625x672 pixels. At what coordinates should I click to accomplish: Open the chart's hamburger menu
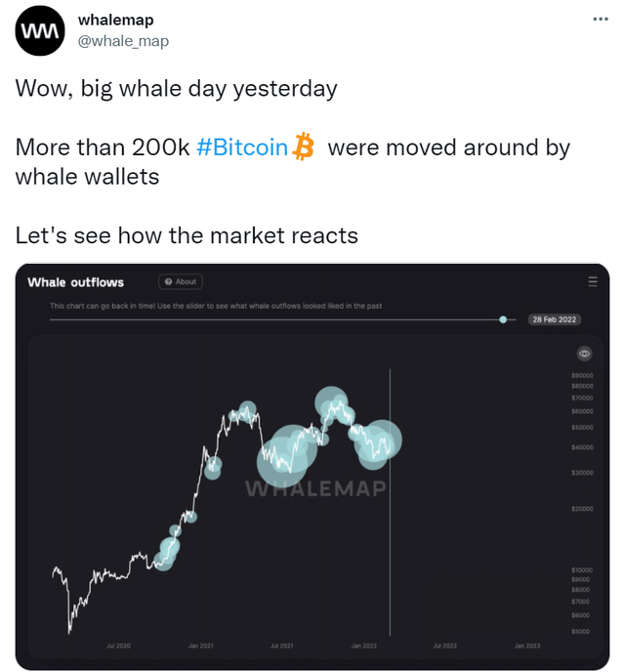click(593, 282)
